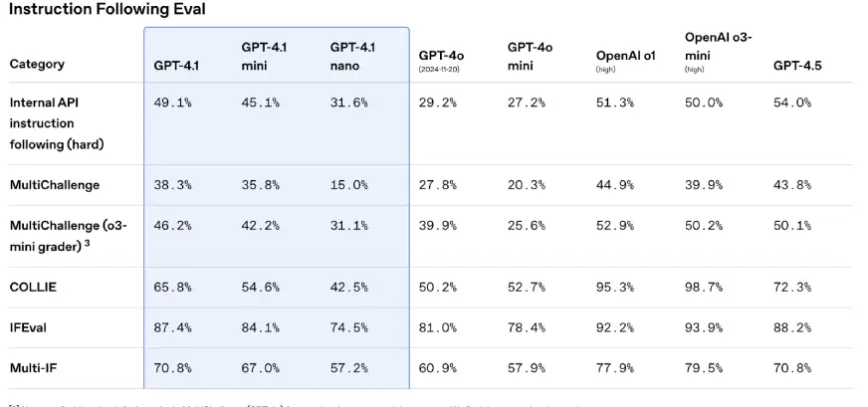Image resolution: width=868 pixels, height=407 pixels.
Task: Click the GPT-4.1 column header
Action: pos(174,65)
